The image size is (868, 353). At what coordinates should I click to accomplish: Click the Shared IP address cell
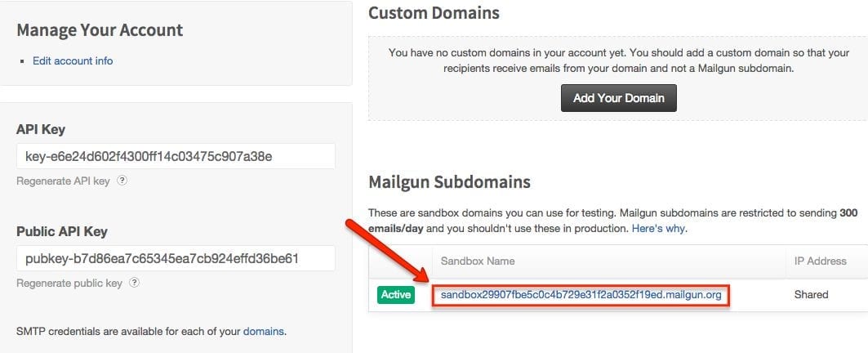pyautogui.click(x=811, y=295)
